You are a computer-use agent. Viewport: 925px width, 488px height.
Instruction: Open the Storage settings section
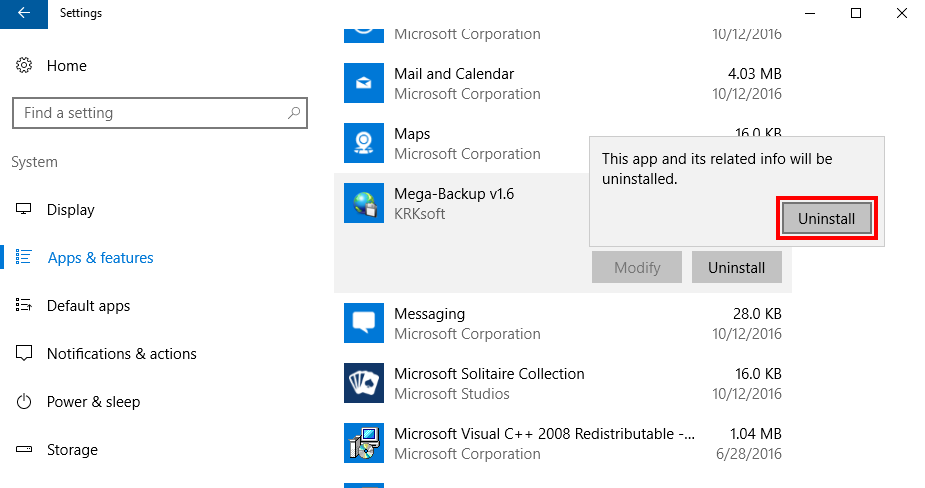pos(72,450)
